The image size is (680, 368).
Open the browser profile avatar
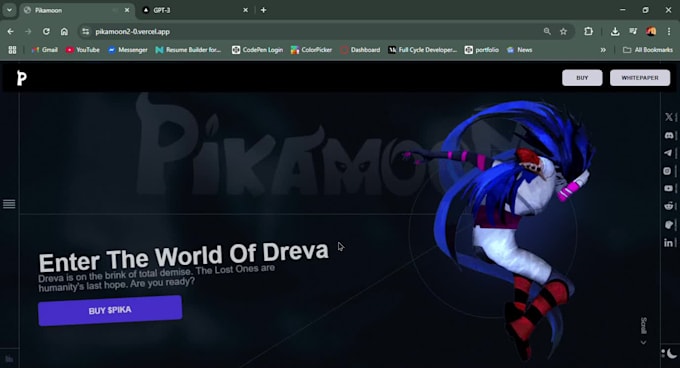(x=651, y=31)
